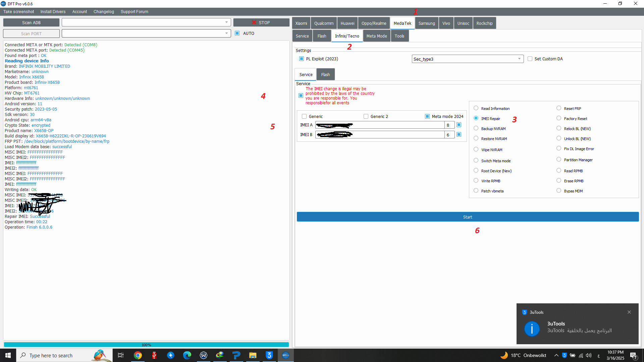Open the battery status tray icon
Image resolution: width=644 pixels, height=362 pixels.
[x=573, y=355]
